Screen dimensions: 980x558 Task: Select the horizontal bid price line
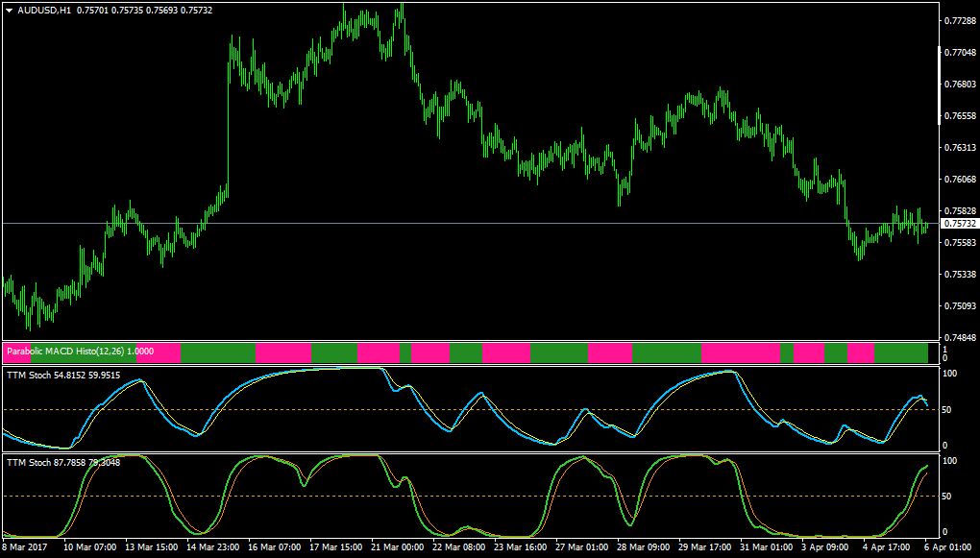coord(470,223)
